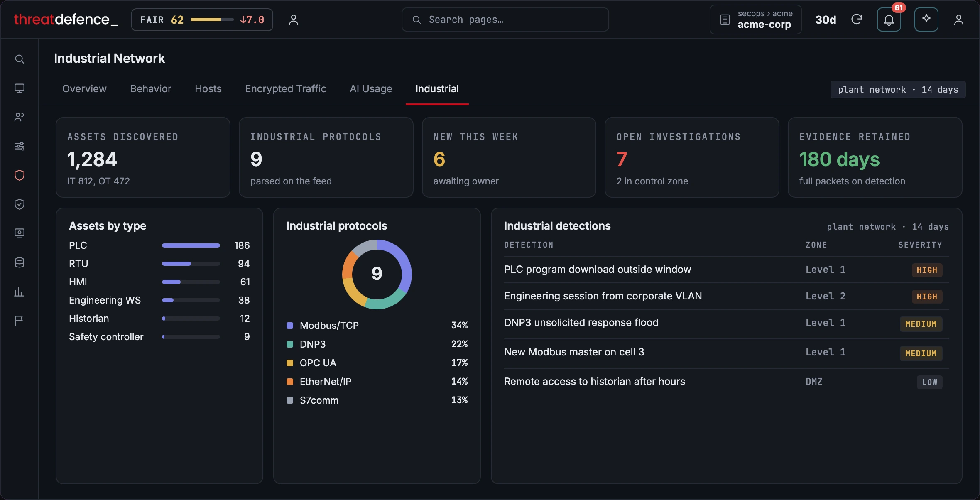The height and width of the screenshot is (500, 980).
Task: Open the users group sidebar icon
Action: (x=20, y=117)
